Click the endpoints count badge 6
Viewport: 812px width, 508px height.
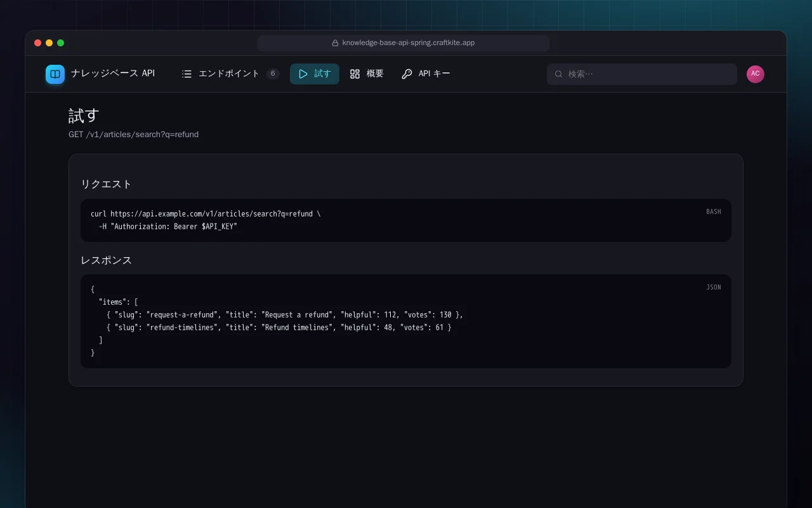(273, 74)
